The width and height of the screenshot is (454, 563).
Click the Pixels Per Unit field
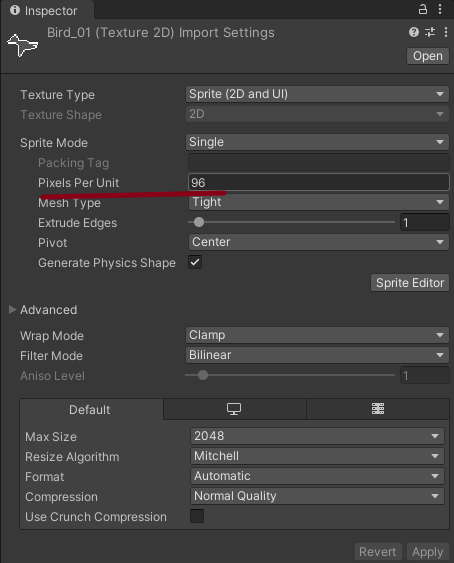[x=319, y=182]
